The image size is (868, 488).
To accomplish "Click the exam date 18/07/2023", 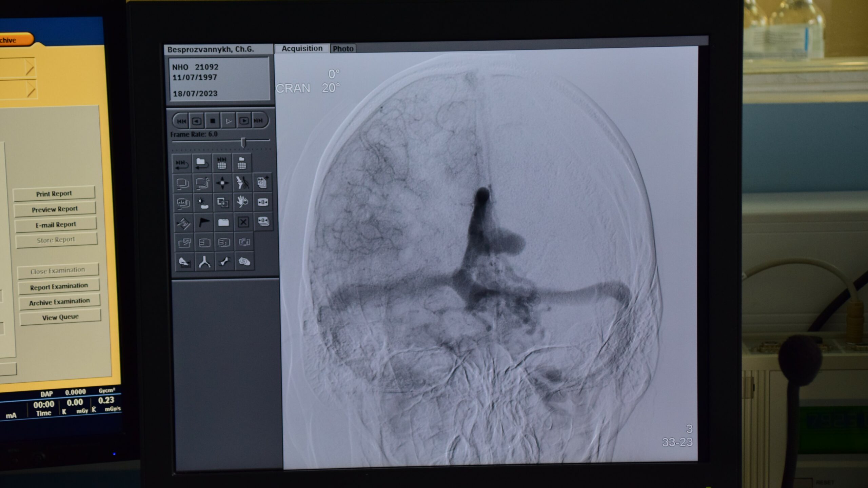I will pos(195,94).
